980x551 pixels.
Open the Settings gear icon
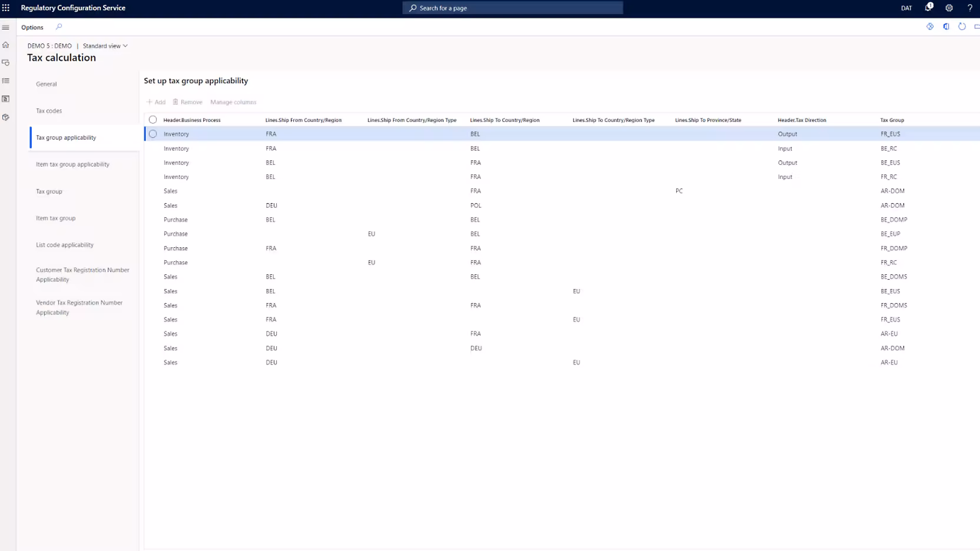(949, 8)
